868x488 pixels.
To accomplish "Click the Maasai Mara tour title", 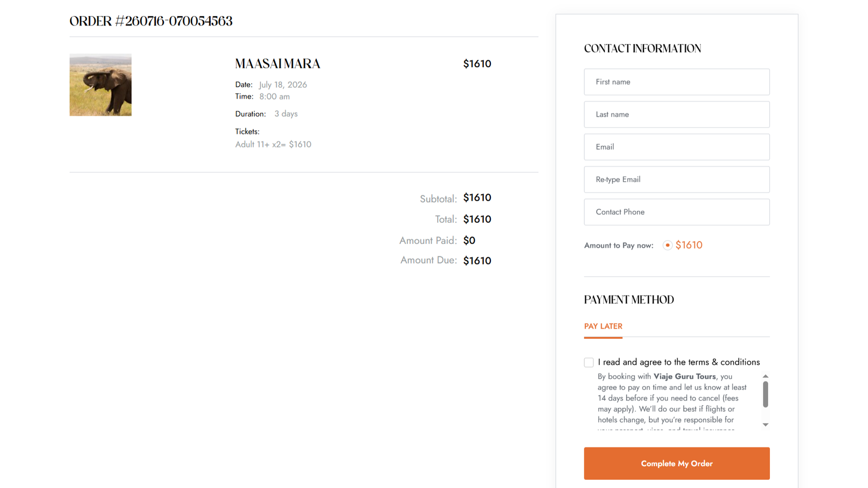I will (x=278, y=64).
